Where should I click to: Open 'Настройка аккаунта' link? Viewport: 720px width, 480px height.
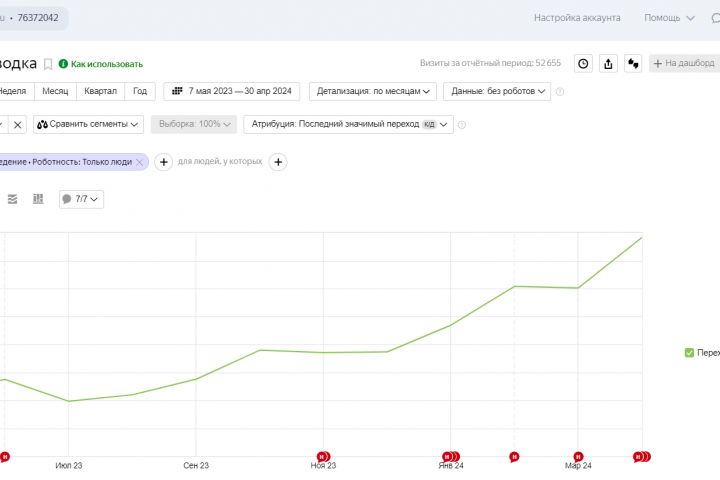pyautogui.click(x=577, y=18)
